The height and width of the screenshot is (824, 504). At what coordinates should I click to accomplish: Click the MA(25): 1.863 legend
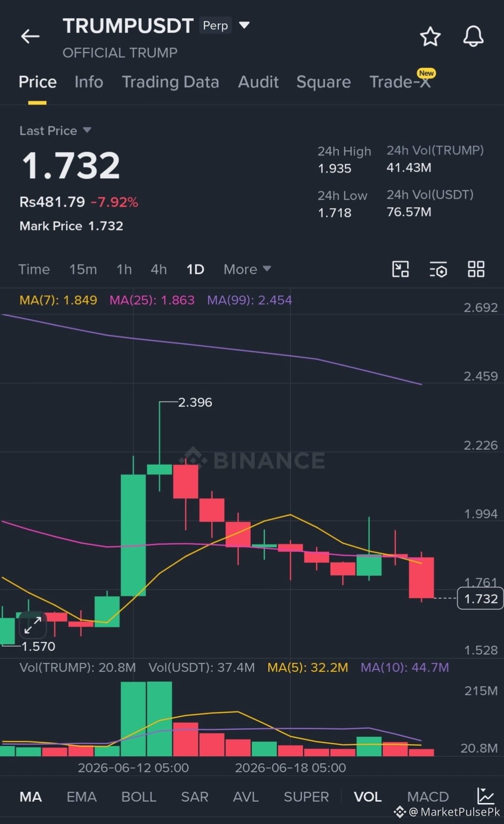click(x=152, y=300)
